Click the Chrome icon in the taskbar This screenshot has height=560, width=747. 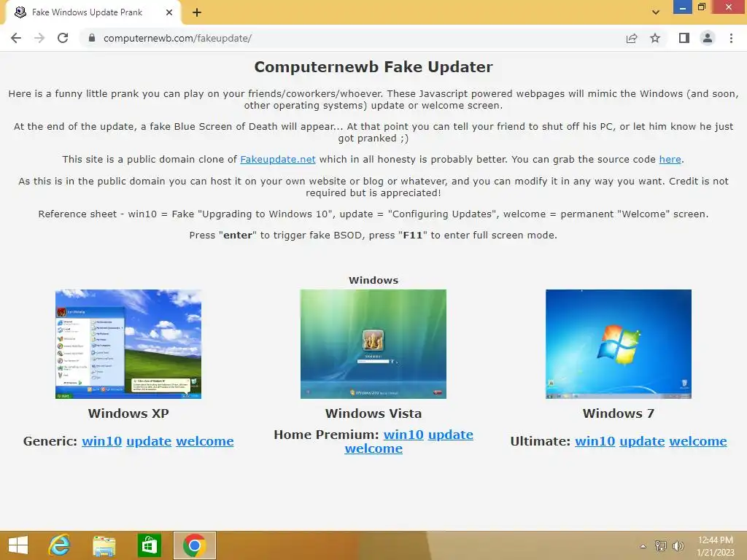(x=194, y=545)
